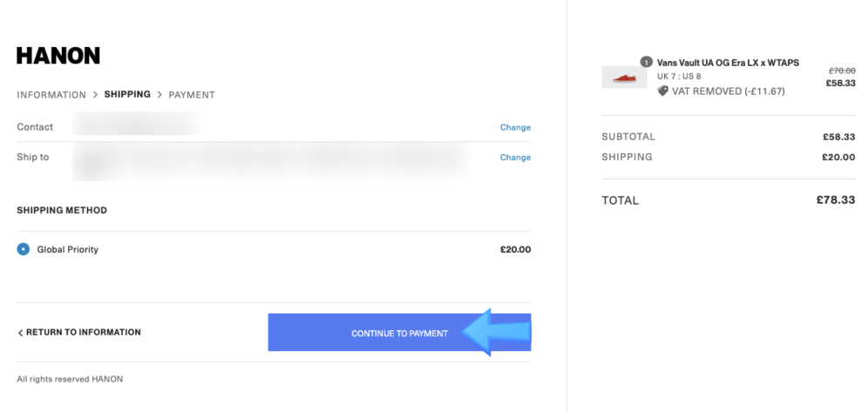Image resolution: width=868 pixels, height=412 pixels.
Task: Click the back chevron beside Return to Information
Action: [21, 333]
